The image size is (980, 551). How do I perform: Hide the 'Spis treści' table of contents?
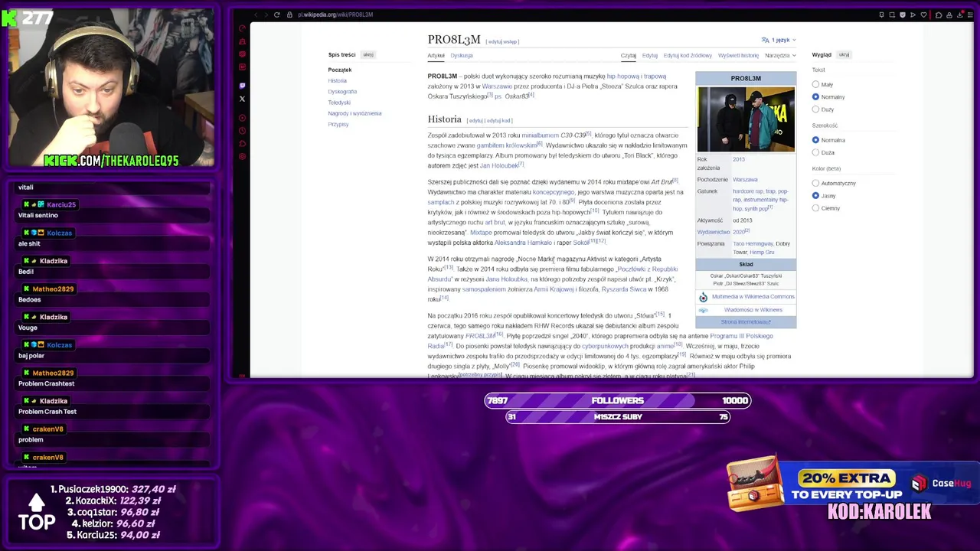(x=368, y=54)
